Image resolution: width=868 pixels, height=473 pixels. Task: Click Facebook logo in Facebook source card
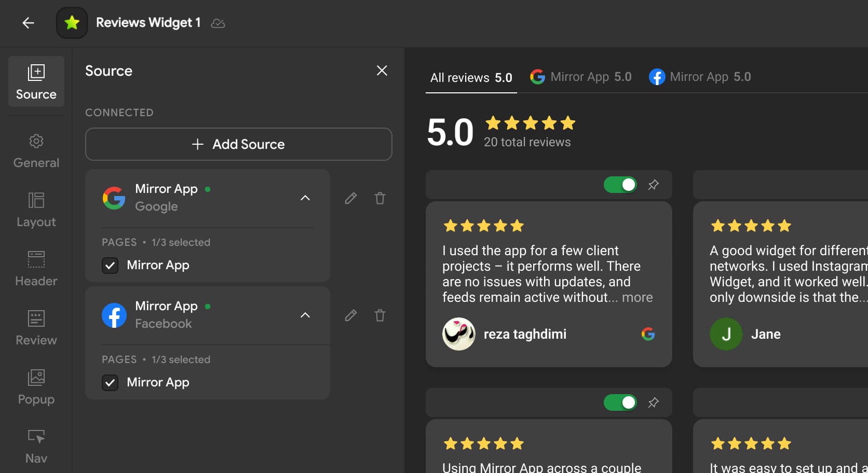[114, 315]
